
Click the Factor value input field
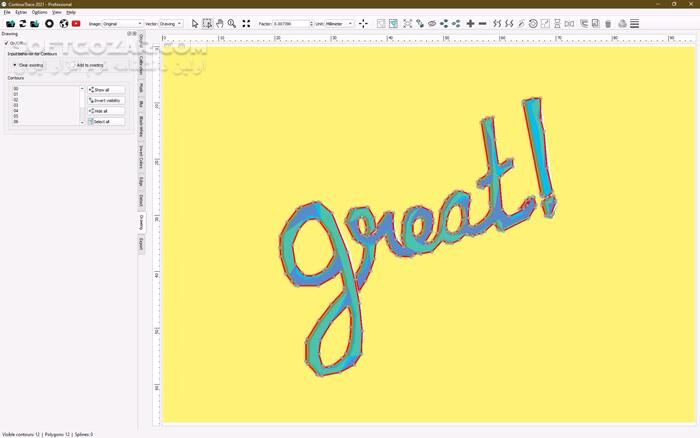coord(290,23)
